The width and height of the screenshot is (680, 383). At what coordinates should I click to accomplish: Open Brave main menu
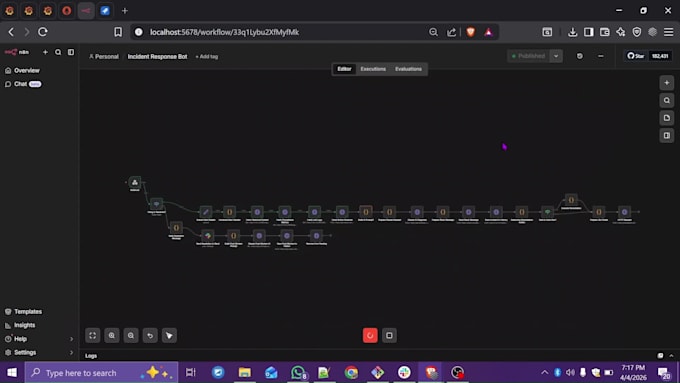669,32
